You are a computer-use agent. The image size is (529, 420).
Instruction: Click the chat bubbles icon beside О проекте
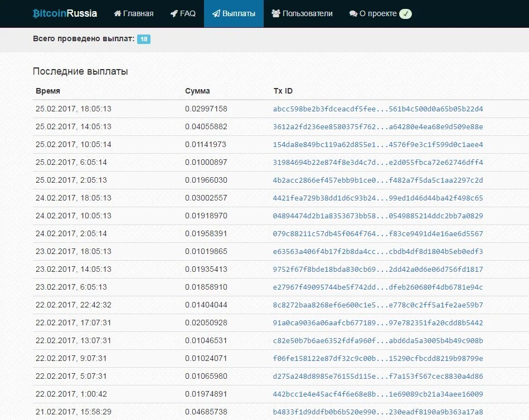tap(353, 13)
